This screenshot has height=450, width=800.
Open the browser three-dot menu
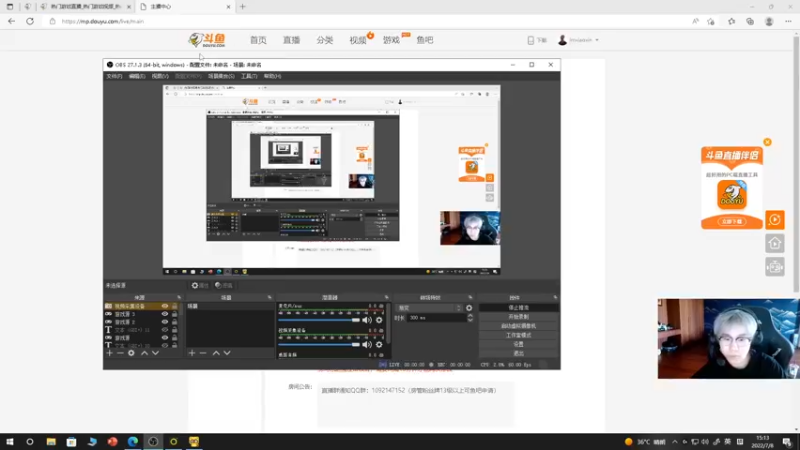(x=788, y=21)
